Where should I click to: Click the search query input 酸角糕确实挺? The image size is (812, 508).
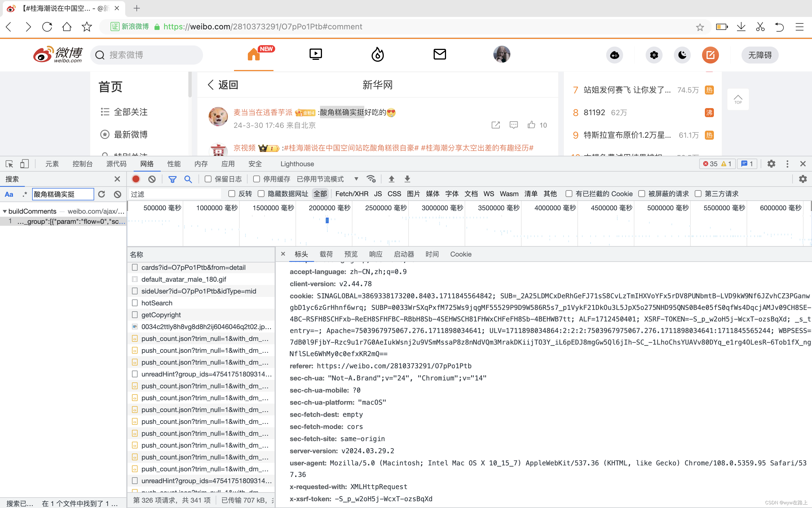[63, 194]
